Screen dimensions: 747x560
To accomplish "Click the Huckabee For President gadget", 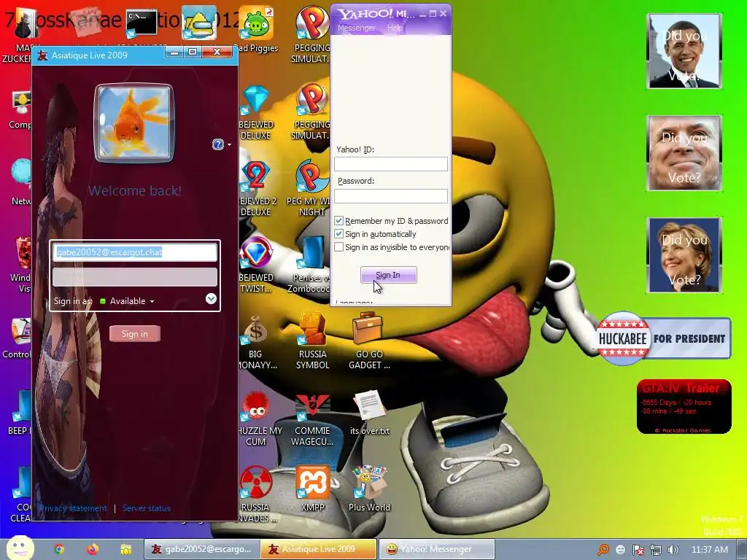I will (x=663, y=338).
